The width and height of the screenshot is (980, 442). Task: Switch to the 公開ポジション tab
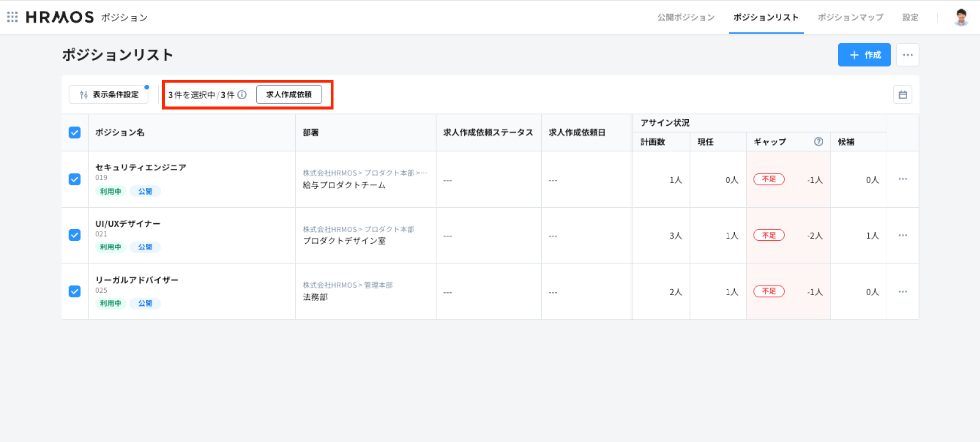(x=686, y=17)
